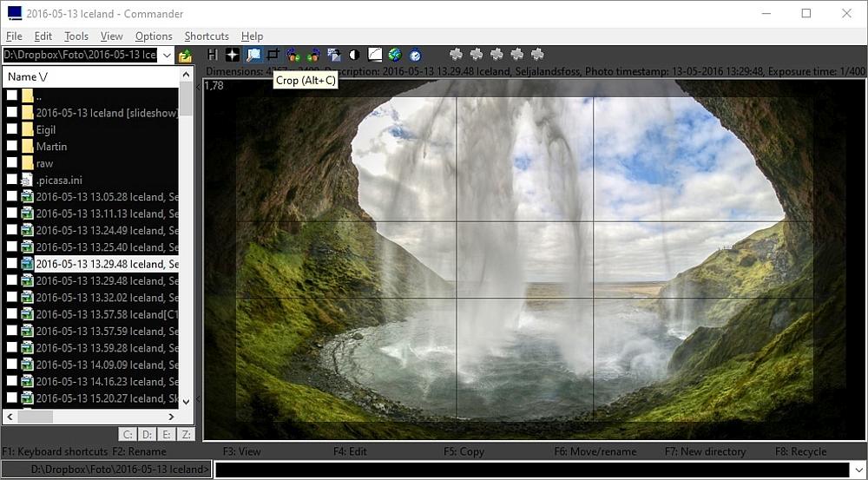The image size is (868, 480).
Task: Click F3: View in the function bar
Action: click(x=242, y=451)
